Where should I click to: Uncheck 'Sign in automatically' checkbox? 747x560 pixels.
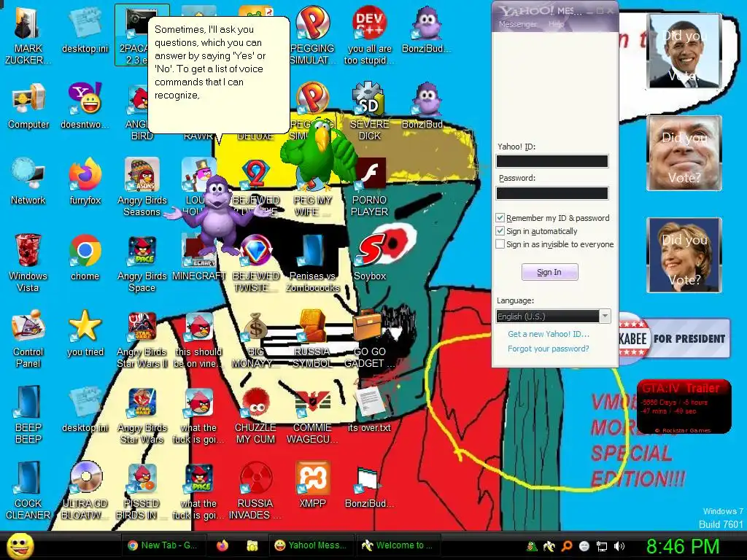point(500,231)
